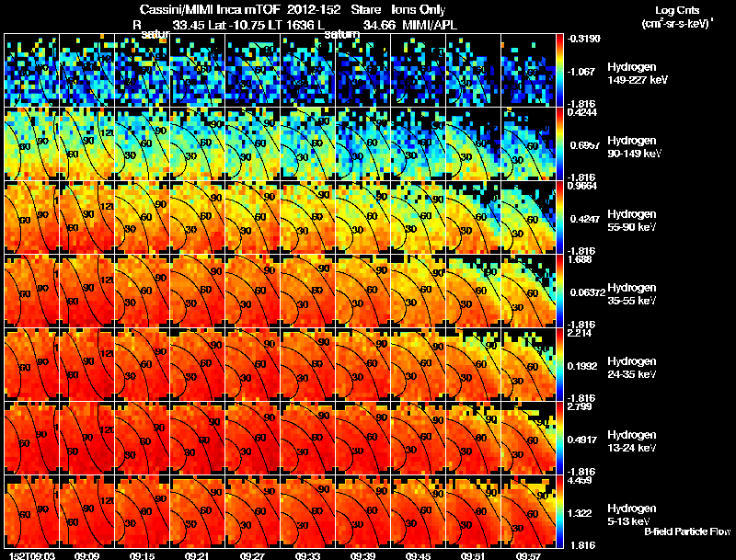736x560 pixels.
Task: Select the 'Hydrogen 24-35 keV' row label
Action: (x=632, y=368)
